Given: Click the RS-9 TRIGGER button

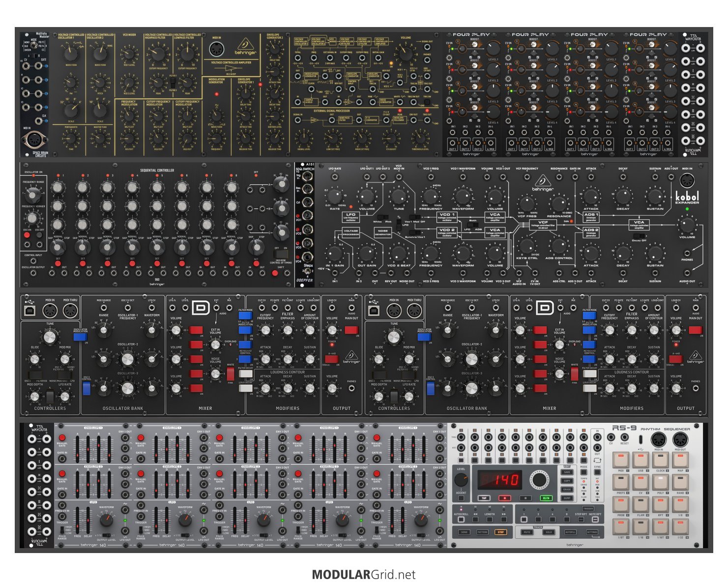Looking at the screenshot, I should [x=588, y=508].
